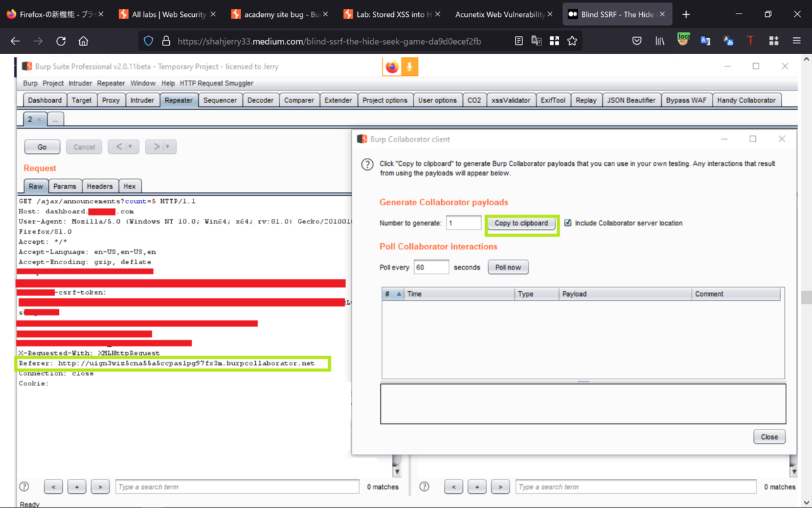Switch to the xssValidator tab
Screen dimensions: 812x508
[511, 100]
